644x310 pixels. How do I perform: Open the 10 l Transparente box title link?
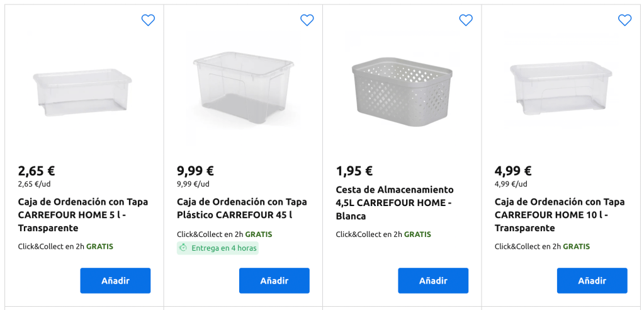pyautogui.click(x=560, y=215)
